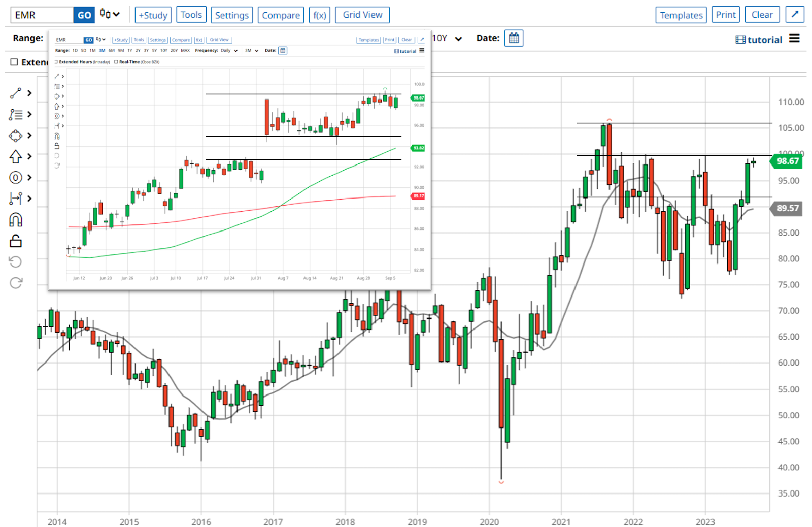The image size is (812, 527).
Task: Select the MAX range in inset chart
Action: [x=185, y=51]
